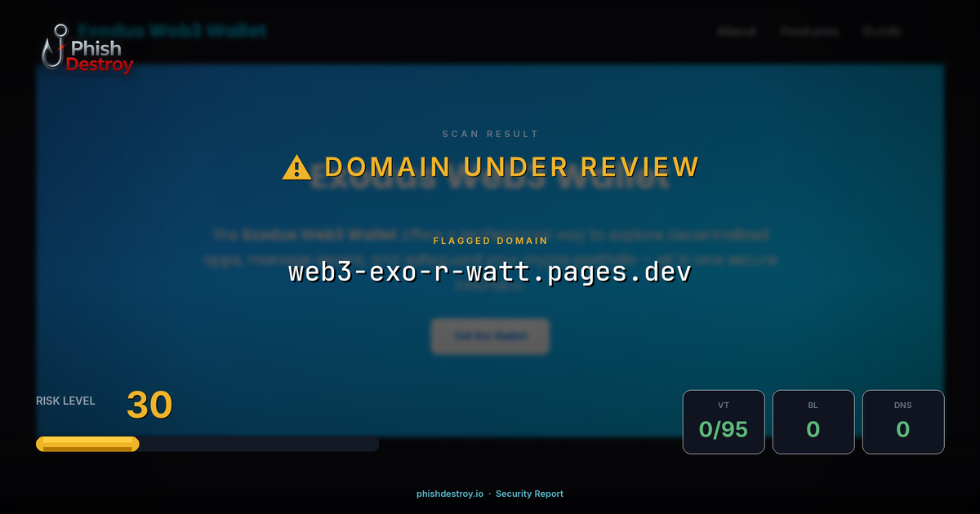Click the blurred Exodus Web3 Wallet site title
The height and width of the screenshot is (514, 980).
(x=172, y=32)
